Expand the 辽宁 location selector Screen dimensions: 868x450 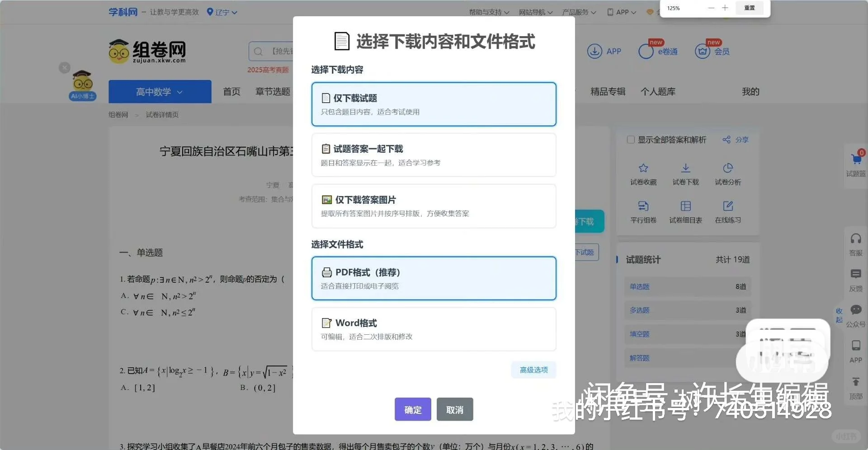pyautogui.click(x=222, y=12)
